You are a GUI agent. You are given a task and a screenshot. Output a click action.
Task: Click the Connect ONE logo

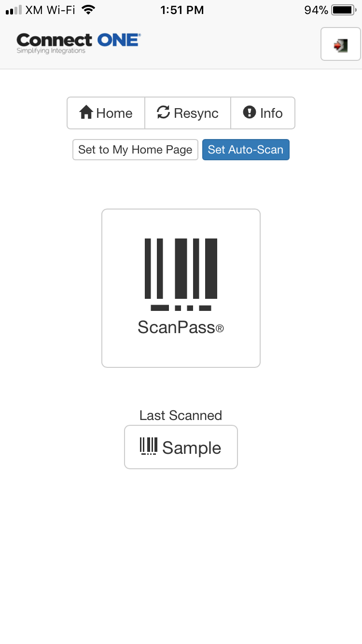coord(78,43)
